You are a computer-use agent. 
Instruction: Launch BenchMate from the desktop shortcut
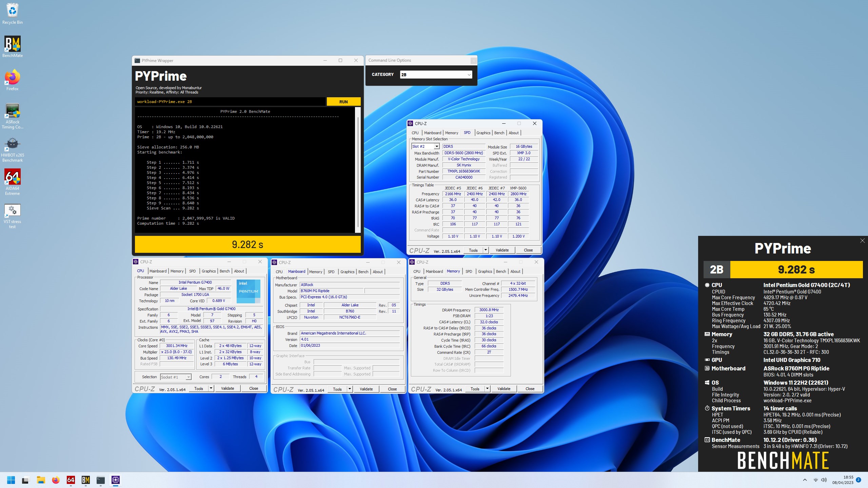click(x=13, y=47)
